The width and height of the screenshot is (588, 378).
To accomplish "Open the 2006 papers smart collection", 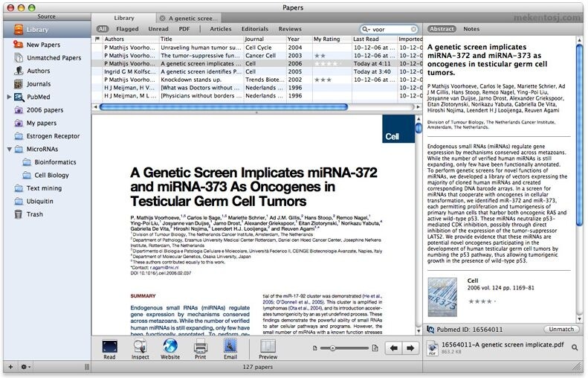I will pyautogui.click(x=45, y=110).
